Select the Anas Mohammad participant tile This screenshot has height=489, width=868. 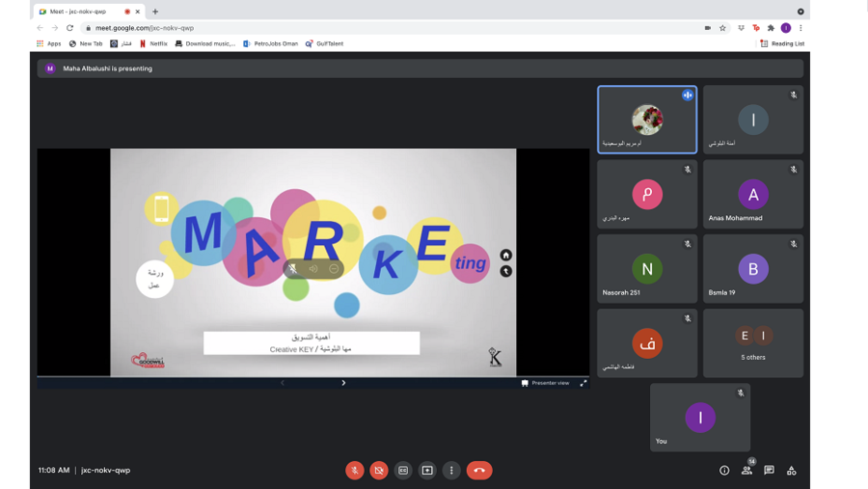[753, 194]
